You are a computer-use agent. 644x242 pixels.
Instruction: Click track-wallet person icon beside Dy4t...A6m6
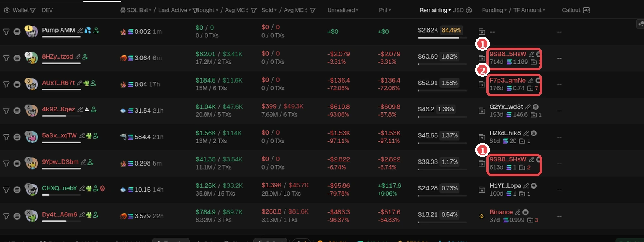(x=96, y=215)
